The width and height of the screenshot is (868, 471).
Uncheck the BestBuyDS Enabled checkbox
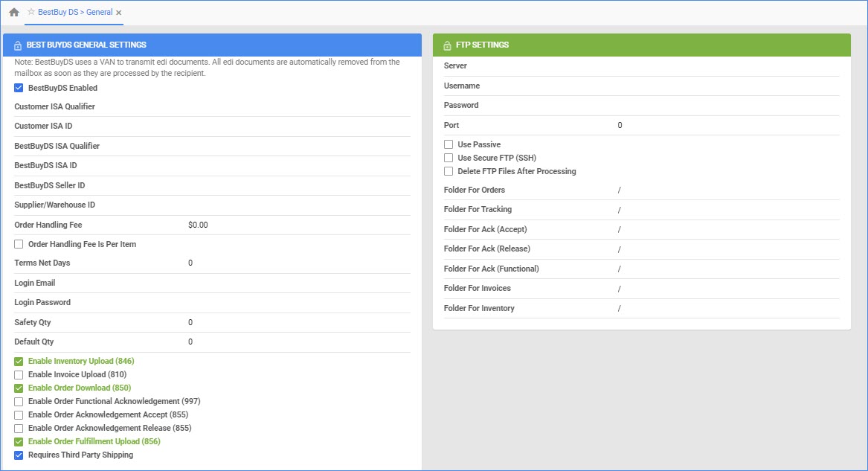pyautogui.click(x=19, y=88)
